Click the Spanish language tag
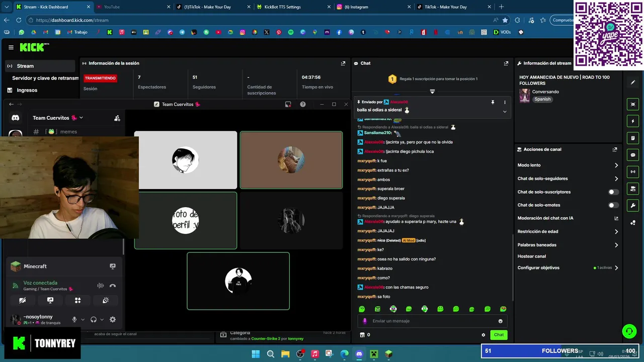The height and width of the screenshot is (362, 644). pos(542,99)
